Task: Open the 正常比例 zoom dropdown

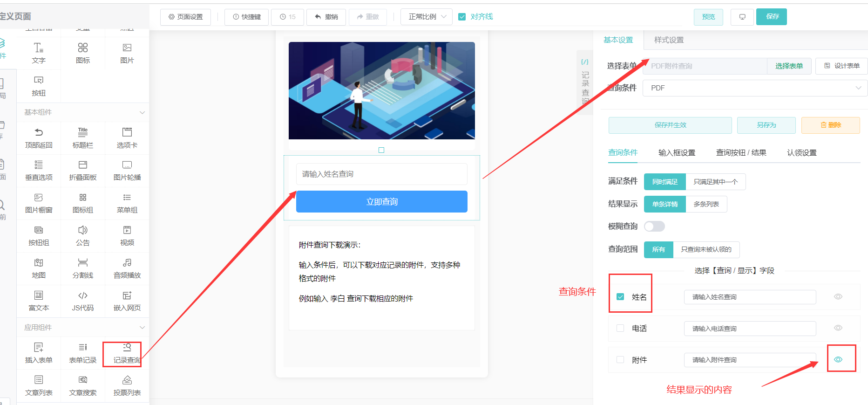Action: click(427, 17)
